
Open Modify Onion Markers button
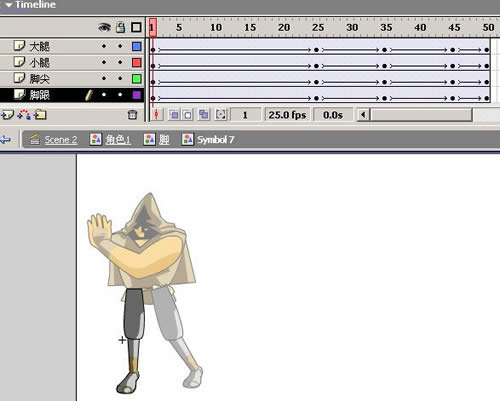click(220, 115)
